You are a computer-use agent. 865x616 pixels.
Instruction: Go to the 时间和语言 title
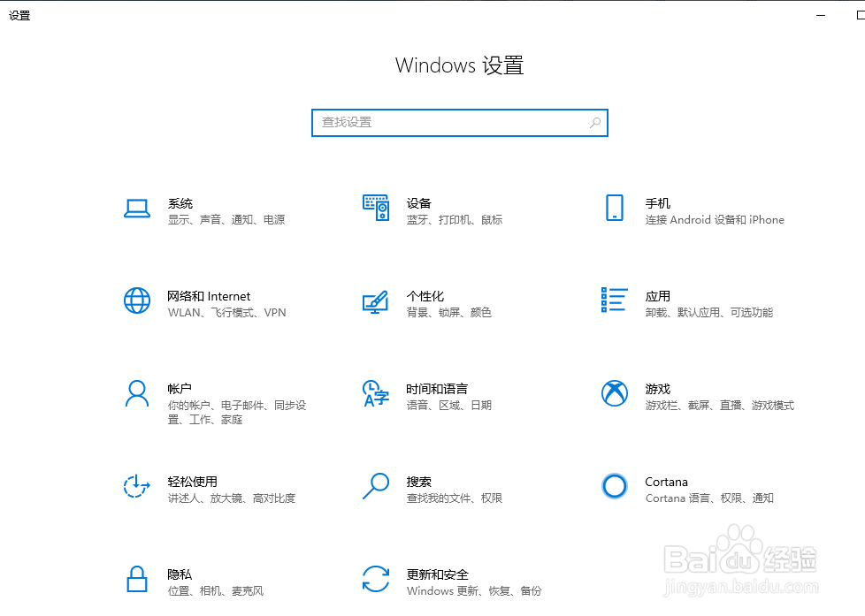(x=437, y=389)
